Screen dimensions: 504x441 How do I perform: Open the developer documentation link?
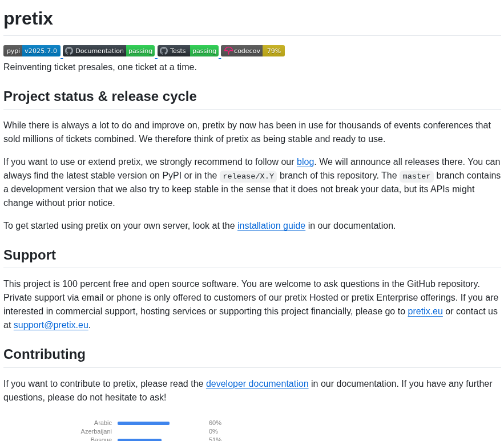click(x=257, y=384)
